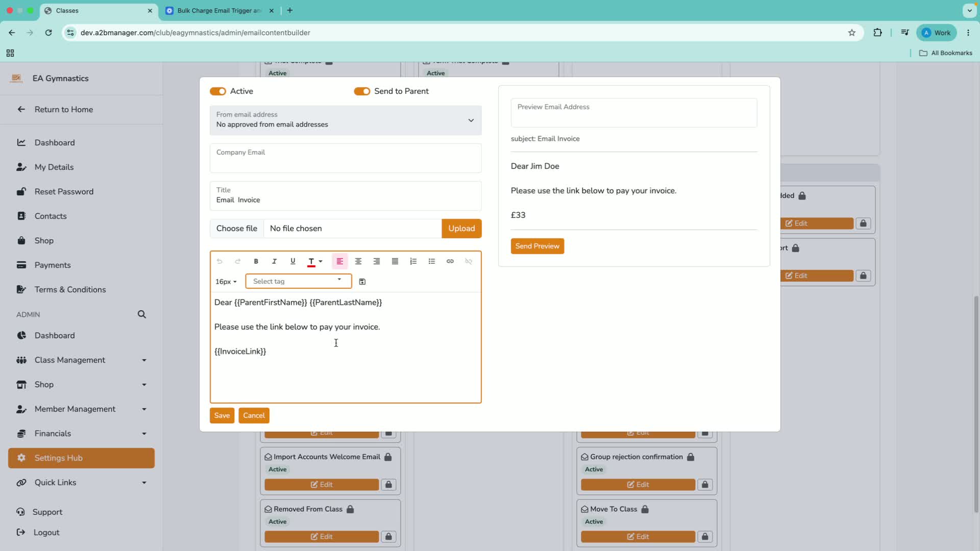Click the Preview Email Address field
Viewport: 980px width, 551px height.
click(634, 113)
